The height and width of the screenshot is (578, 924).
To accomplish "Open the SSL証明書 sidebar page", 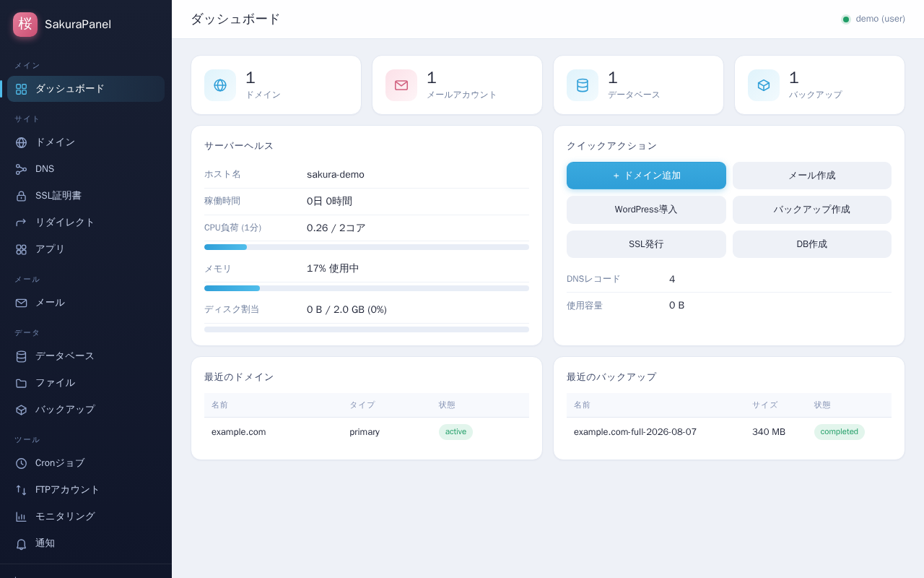I will [86, 196].
